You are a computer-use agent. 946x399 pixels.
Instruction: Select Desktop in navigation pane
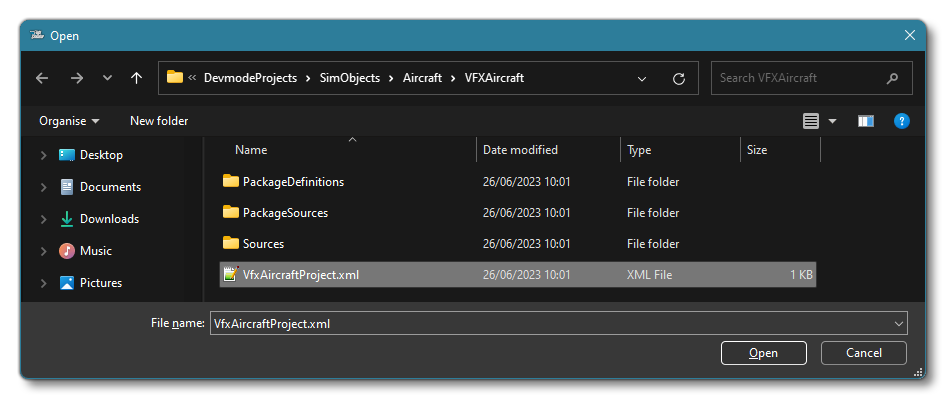(101, 155)
